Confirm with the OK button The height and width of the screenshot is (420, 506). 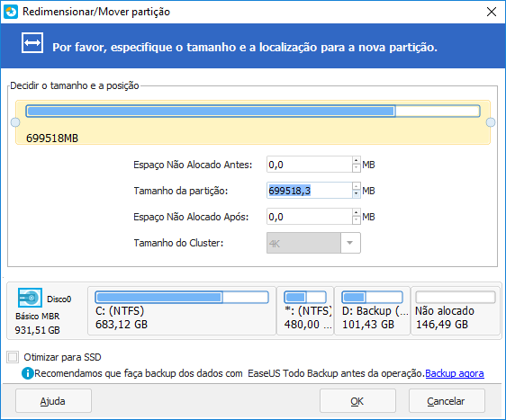(357, 401)
